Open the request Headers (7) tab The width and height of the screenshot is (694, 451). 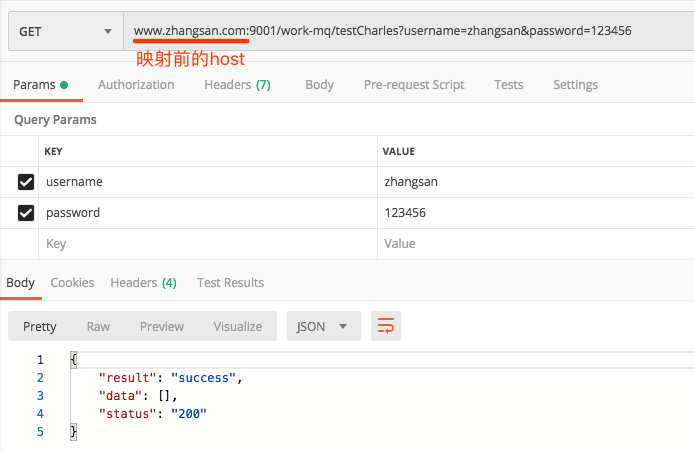click(237, 85)
